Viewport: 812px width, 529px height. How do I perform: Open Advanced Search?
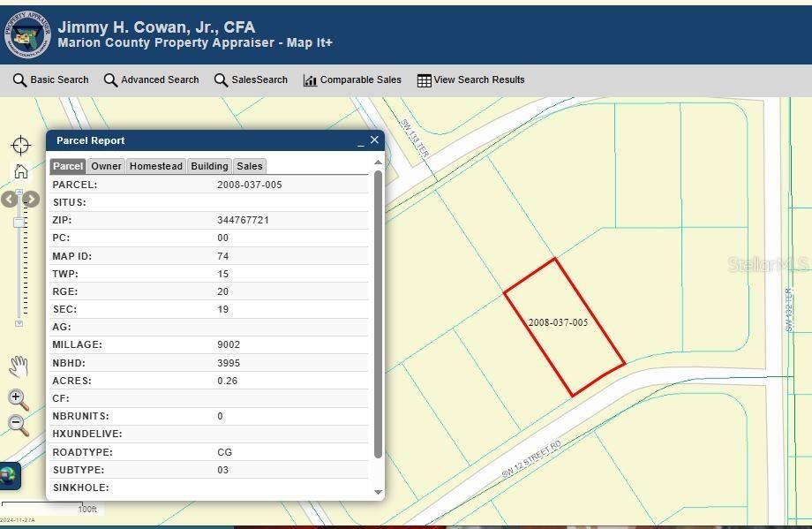click(x=109, y=79)
